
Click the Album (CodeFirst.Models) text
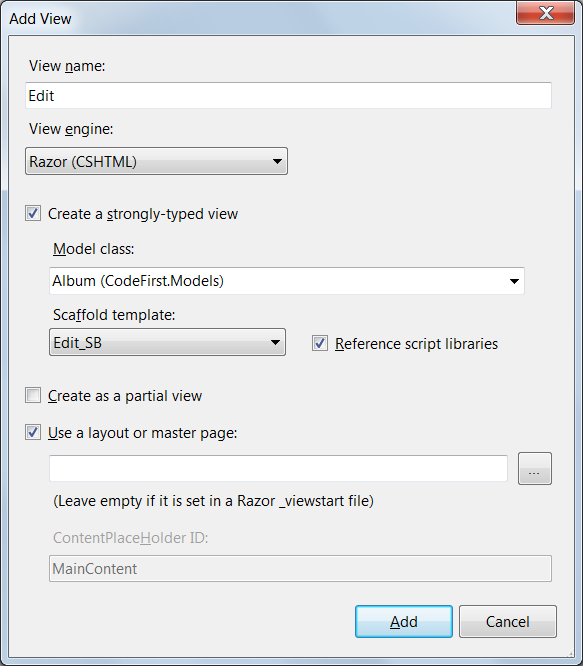138,281
